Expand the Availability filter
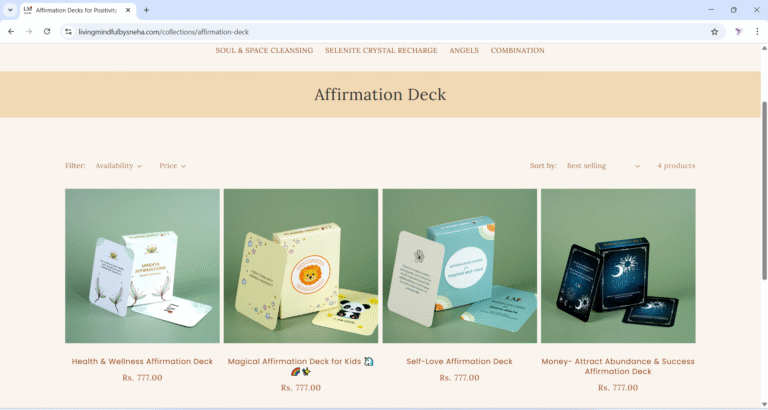The image size is (768, 410). [x=118, y=166]
